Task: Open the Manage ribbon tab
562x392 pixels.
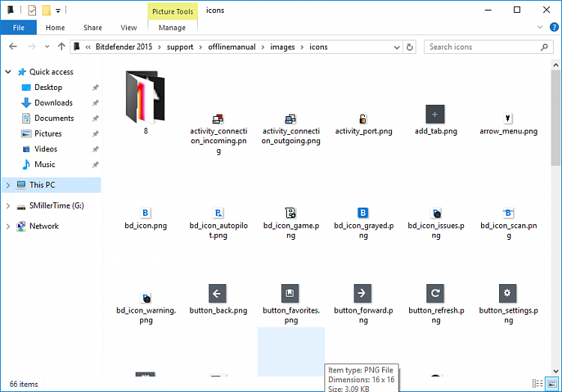Action: 172,28
